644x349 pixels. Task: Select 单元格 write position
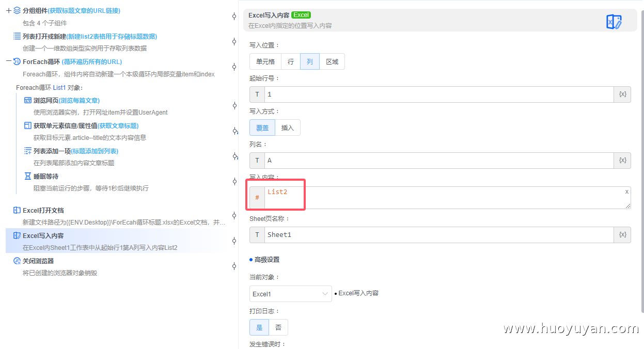[x=265, y=61]
